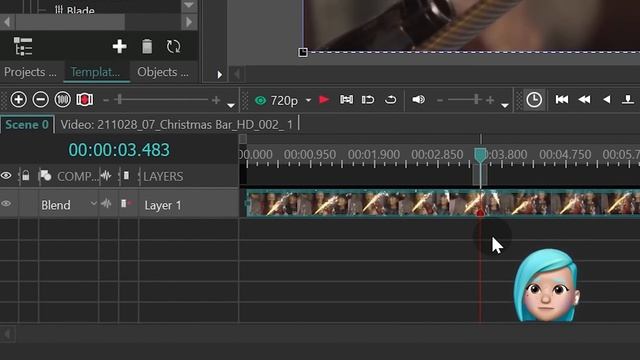The height and width of the screenshot is (360, 640).
Task: Step back one frame
Action: (x=607, y=100)
